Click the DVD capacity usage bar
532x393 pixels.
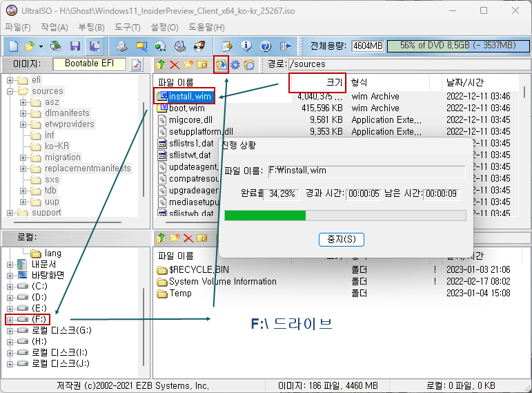coord(457,46)
